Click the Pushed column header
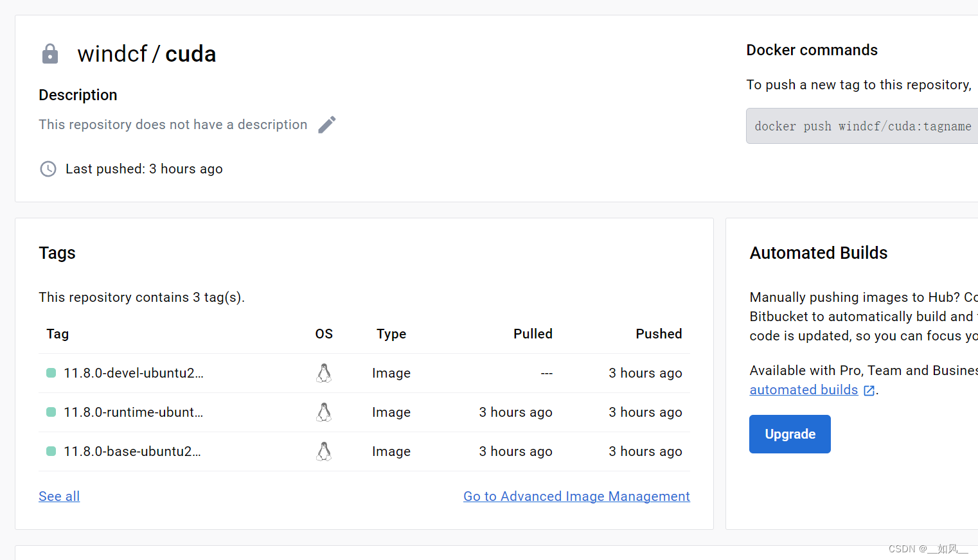 pos(659,334)
